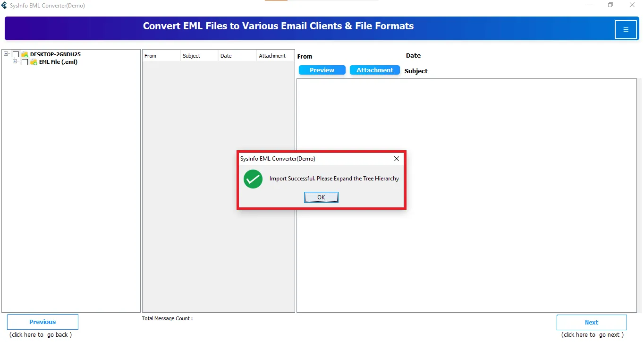Click the SysInfo app logo in title bar
Screen dimensions: 644x342
click(x=4, y=6)
